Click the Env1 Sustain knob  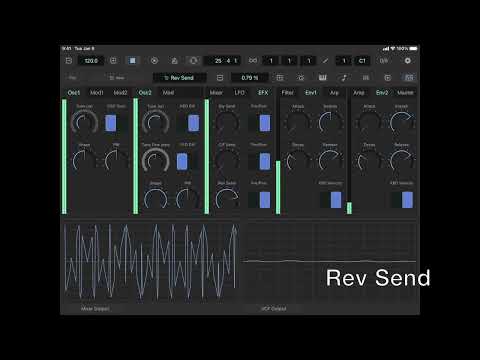[330, 123]
